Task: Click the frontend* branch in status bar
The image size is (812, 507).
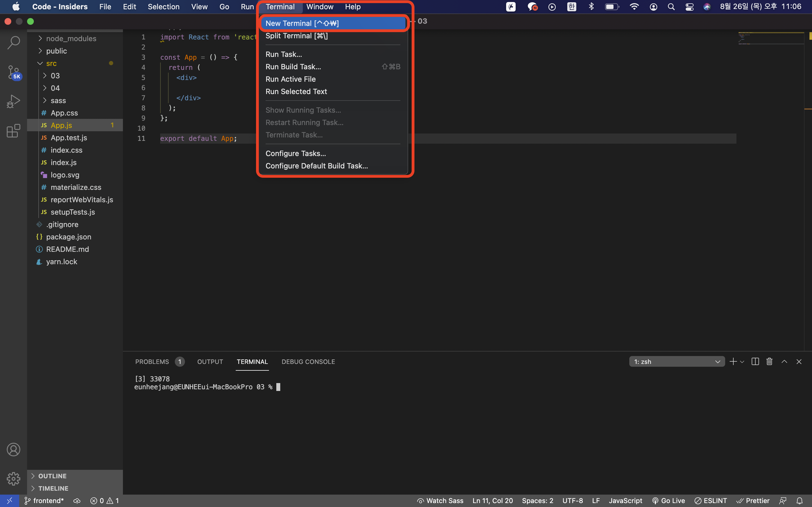Action: click(x=44, y=501)
